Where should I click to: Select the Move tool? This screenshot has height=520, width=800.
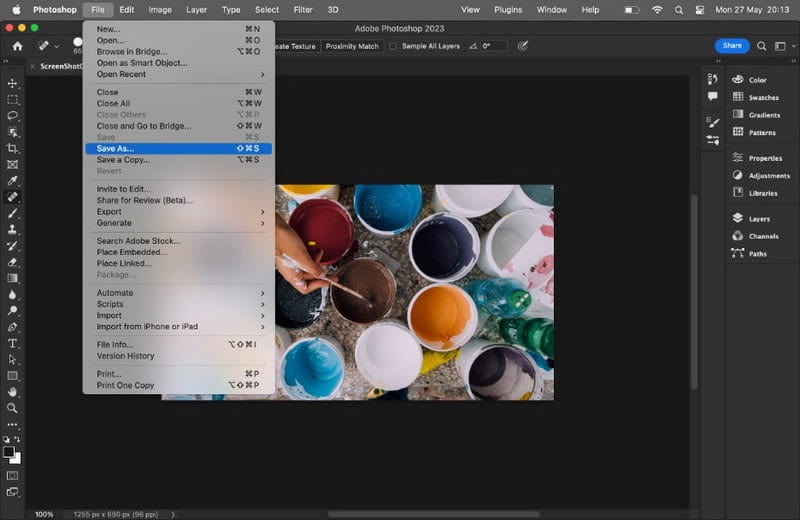pyautogui.click(x=12, y=83)
